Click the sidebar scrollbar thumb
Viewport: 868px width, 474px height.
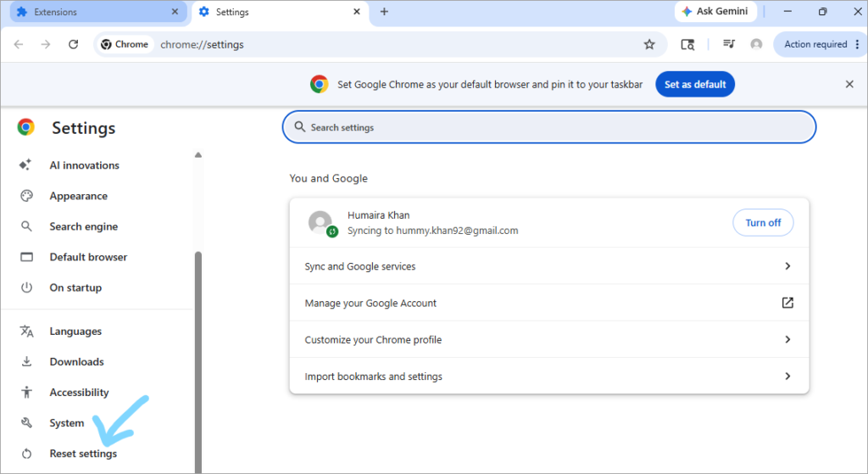(x=198, y=362)
